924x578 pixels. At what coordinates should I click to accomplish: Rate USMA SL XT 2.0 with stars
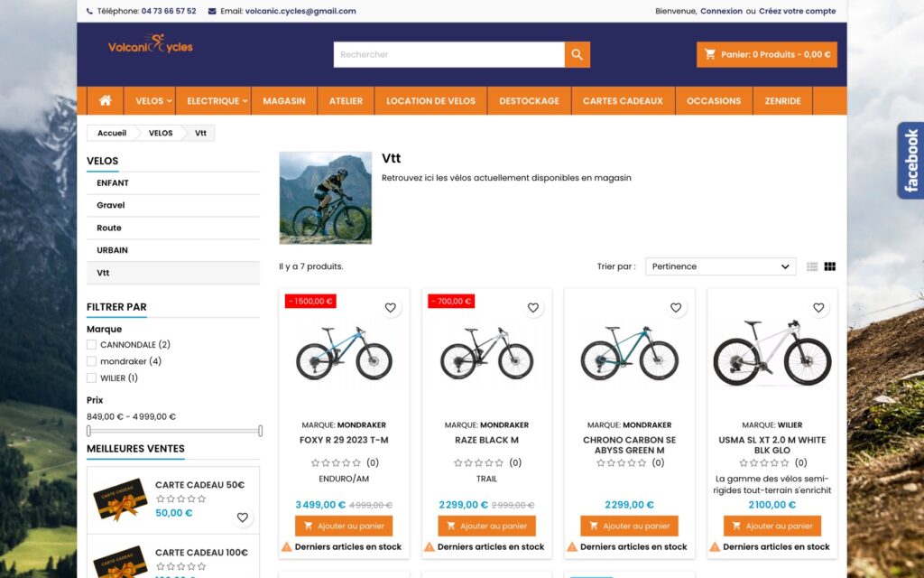point(763,463)
